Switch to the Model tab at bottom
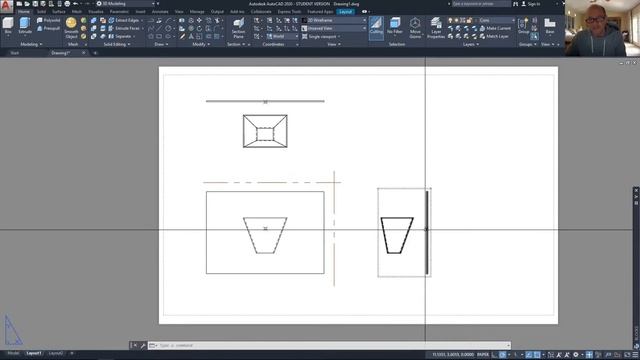The width and height of the screenshot is (640, 360). (13, 353)
